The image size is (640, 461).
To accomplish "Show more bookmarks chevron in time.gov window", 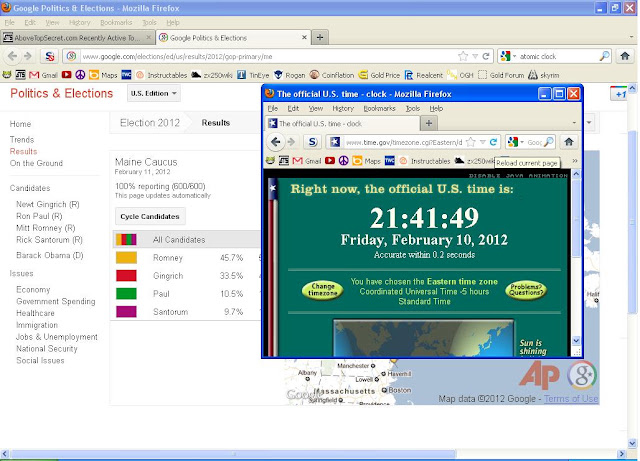I will pyautogui.click(x=575, y=161).
